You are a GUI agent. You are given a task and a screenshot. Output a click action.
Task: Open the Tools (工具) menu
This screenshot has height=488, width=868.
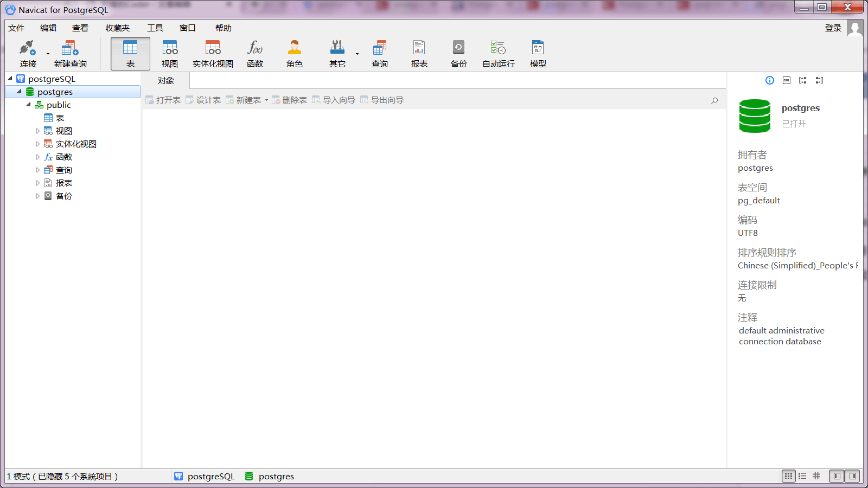pos(155,28)
